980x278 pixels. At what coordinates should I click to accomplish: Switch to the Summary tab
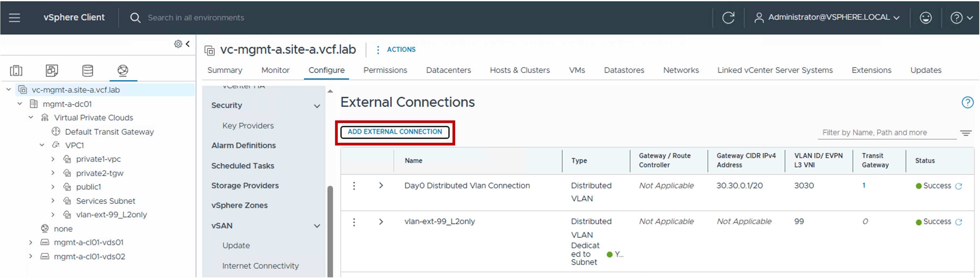tap(225, 70)
